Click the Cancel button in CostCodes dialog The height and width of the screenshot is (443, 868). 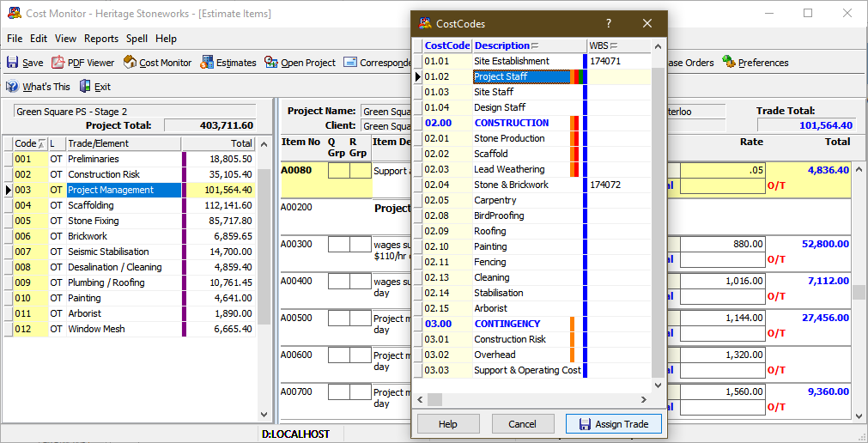[x=522, y=424]
